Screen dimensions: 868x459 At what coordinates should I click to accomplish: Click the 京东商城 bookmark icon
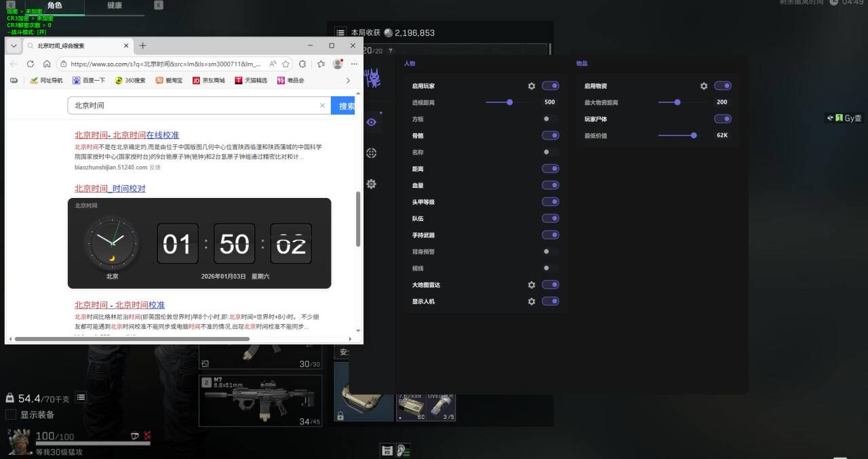coord(195,81)
